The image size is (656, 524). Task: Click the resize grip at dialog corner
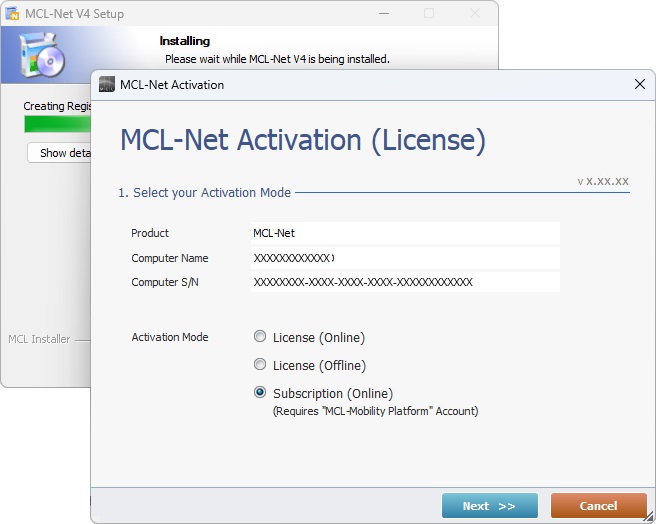pos(648,517)
